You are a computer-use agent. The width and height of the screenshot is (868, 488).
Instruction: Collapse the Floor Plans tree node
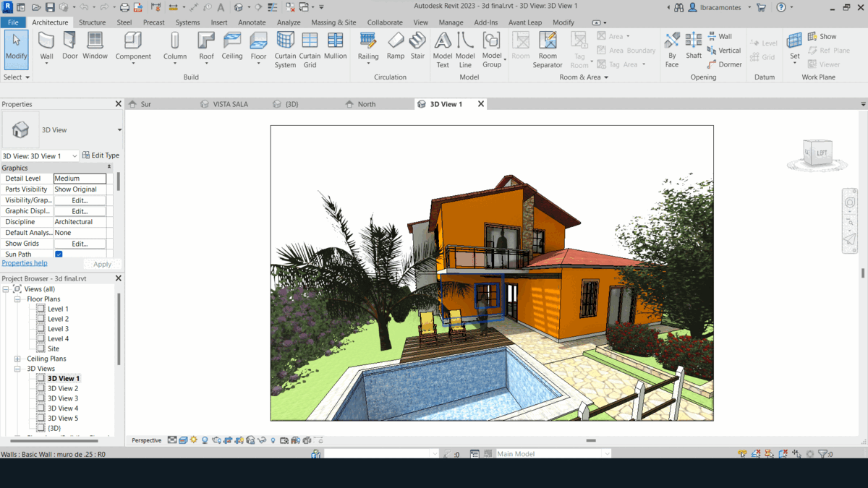17,299
